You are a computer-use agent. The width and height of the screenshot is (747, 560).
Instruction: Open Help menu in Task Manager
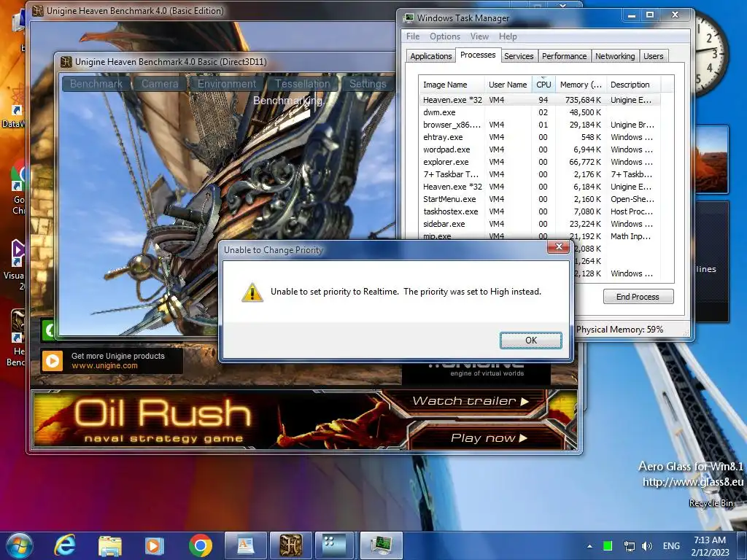[508, 36]
